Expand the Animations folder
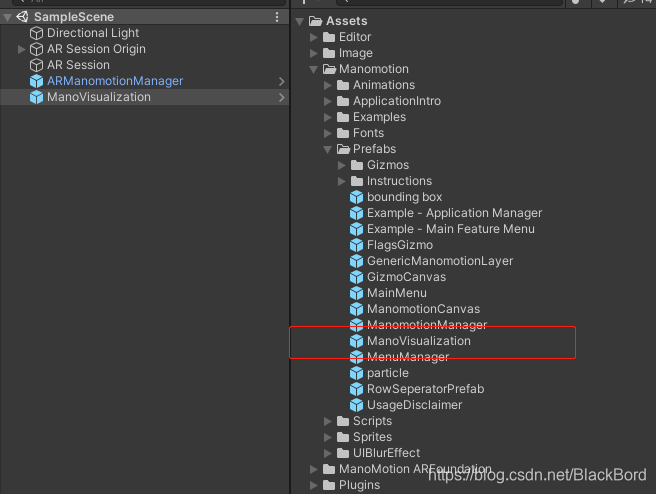 point(328,85)
